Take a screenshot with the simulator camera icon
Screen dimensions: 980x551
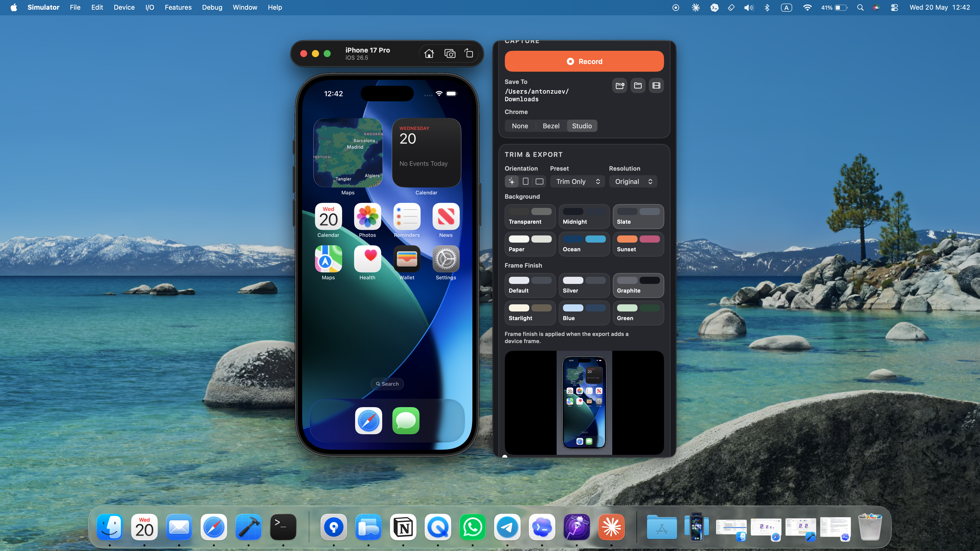click(450, 54)
